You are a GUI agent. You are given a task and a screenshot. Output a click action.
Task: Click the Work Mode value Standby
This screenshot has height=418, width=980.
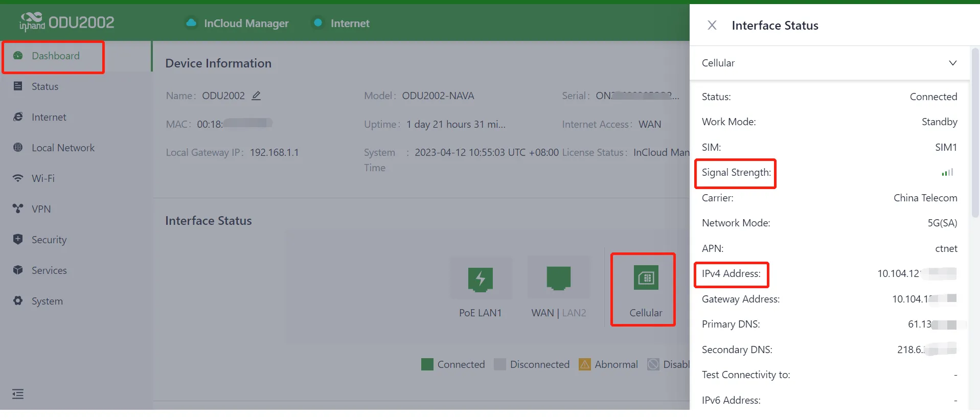click(x=940, y=122)
